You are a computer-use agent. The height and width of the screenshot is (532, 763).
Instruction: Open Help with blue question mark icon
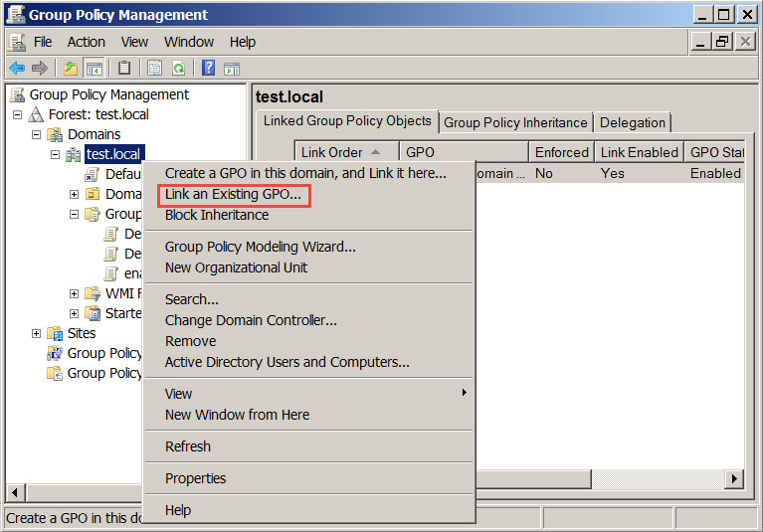tap(208, 68)
